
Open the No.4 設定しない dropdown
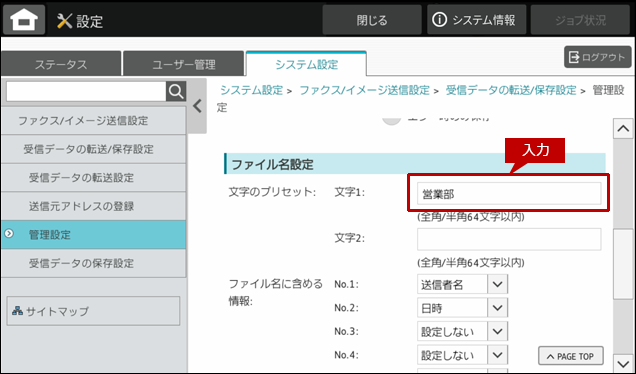click(x=462, y=355)
